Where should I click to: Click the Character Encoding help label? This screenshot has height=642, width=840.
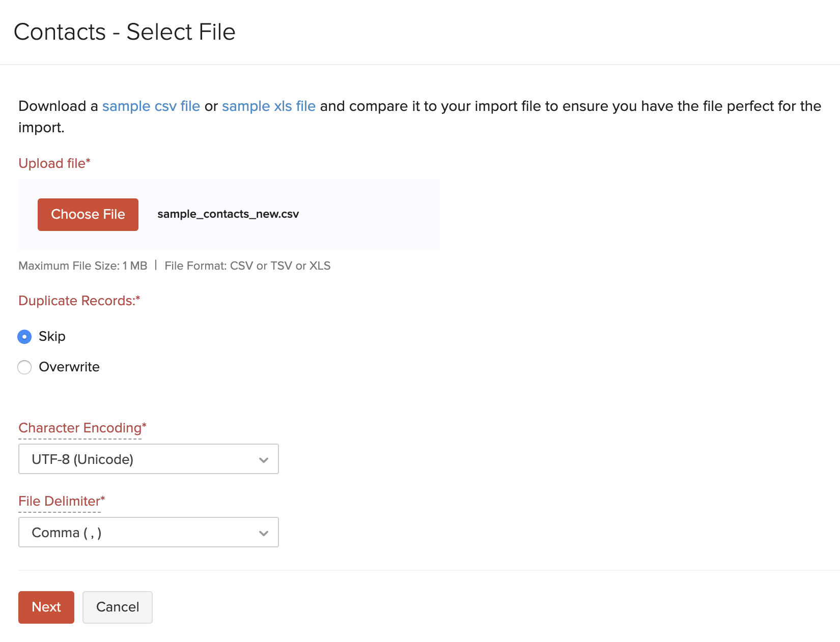pyautogui.click(x=81, y=428)
